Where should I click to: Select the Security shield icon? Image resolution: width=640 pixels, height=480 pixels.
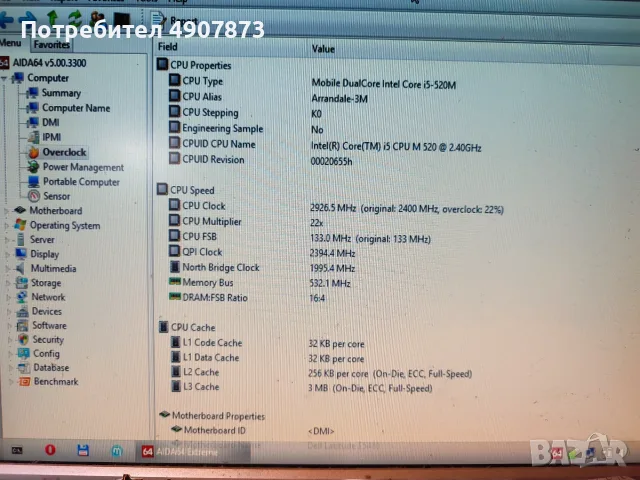click(x=23, y=339)
